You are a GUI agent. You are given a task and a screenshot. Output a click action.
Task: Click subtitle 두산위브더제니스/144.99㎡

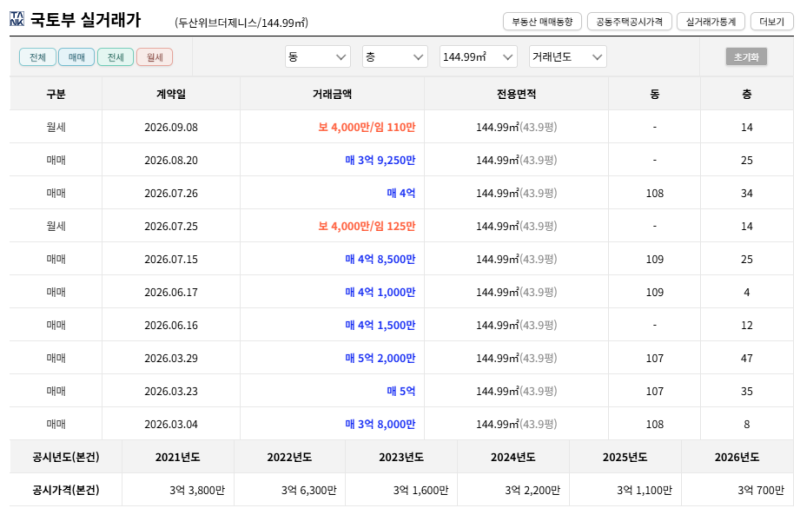[x=241, y=22]
